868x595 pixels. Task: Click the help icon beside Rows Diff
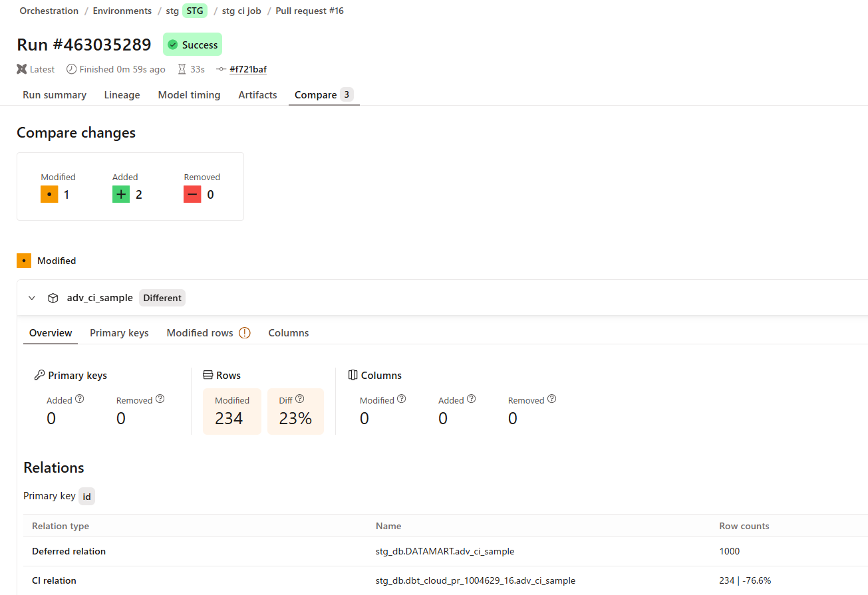[299, 400]
